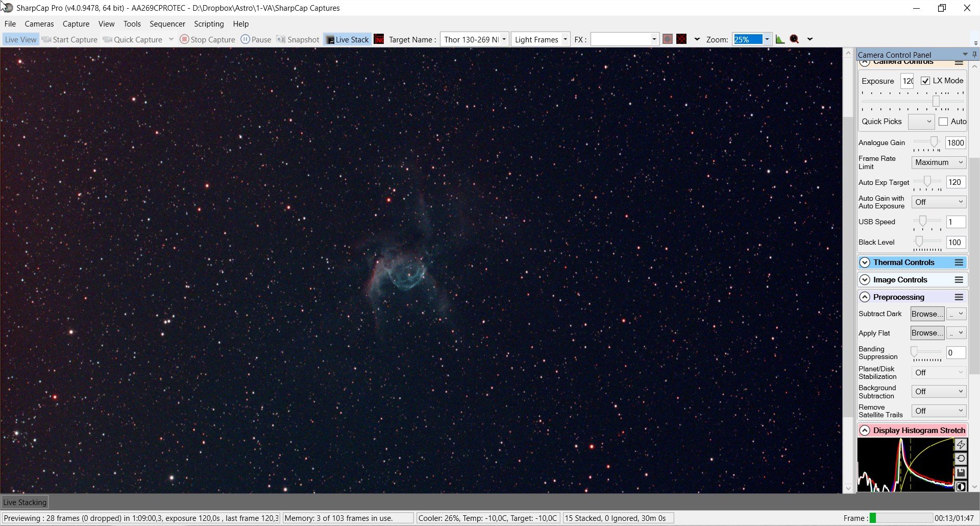Viewport: 980px width, 526px height.
Task: Open the Frame Rate Limit dropdown
Action: pyautogui.click(x=939, y=162)
